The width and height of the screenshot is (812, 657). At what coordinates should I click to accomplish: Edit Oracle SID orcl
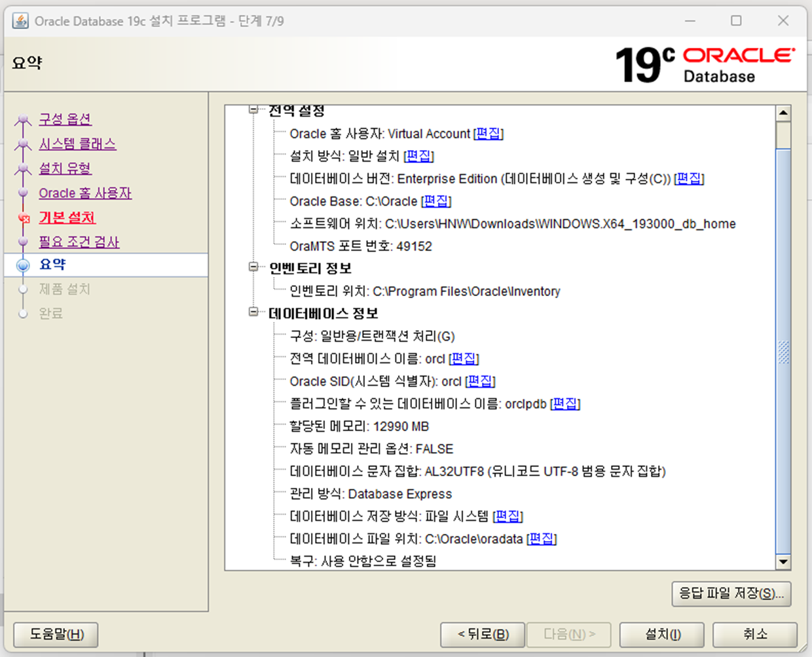(480, 381)
